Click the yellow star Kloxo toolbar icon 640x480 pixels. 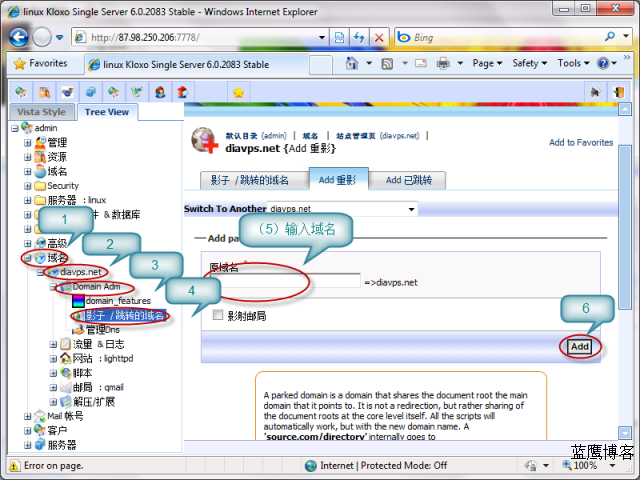[x=238, y=93]
